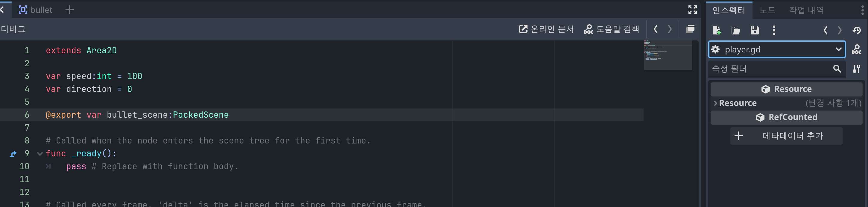Click the distraction-free mode expand icon
This screenshot has width=868, height=207.
(692, 10)
